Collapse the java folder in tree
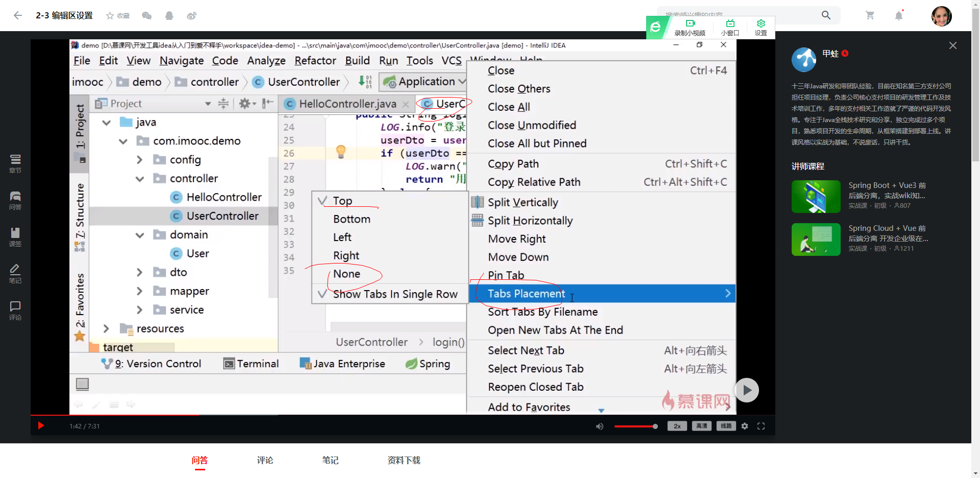This screenshot has width=980, height=478. (x=106, y=123)
